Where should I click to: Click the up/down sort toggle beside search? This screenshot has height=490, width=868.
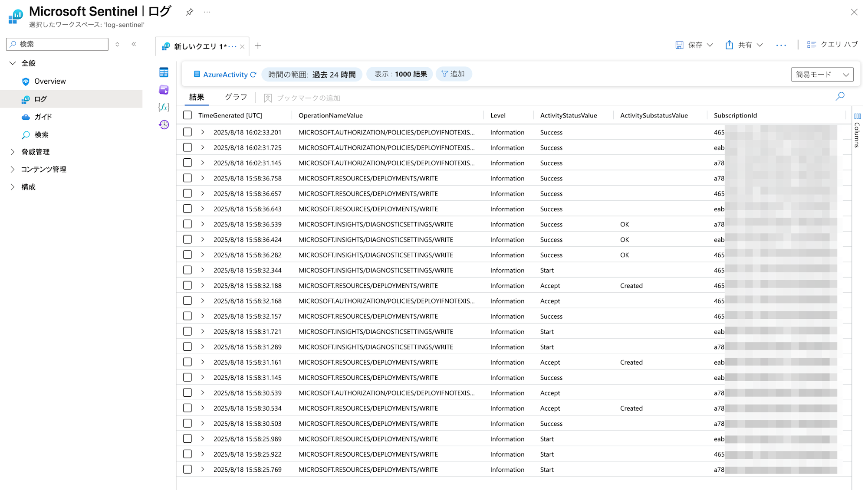coord(117,44)
